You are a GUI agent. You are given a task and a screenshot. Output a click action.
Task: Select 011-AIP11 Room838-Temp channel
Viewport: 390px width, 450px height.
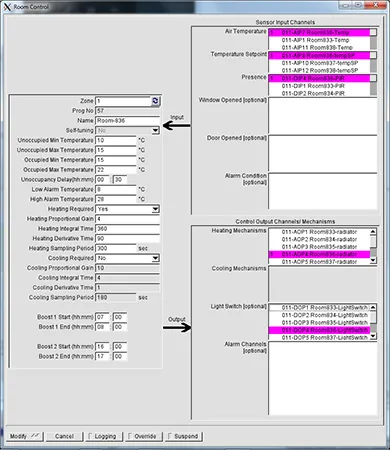pos(319,47)
